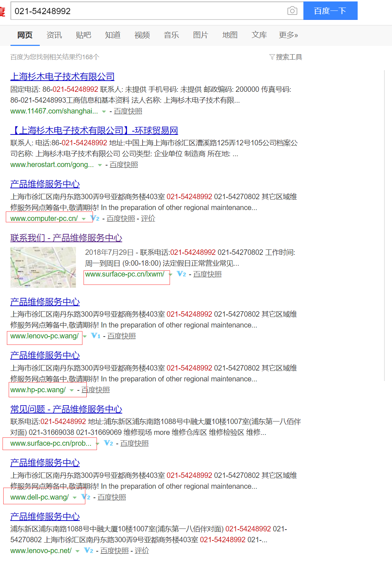
Task: Click the V2 badge beside www.computer-pc.cn
Action: coord(95,218)
